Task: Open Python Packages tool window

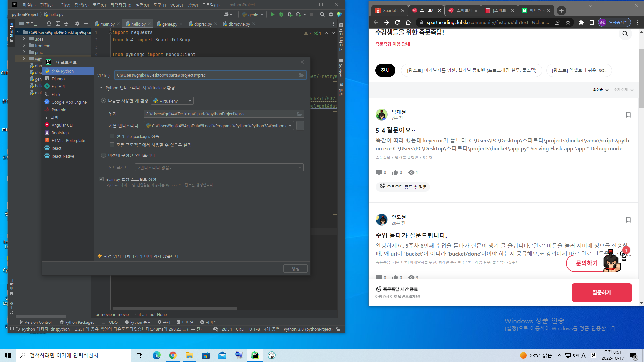Action: tap(77, 322)
